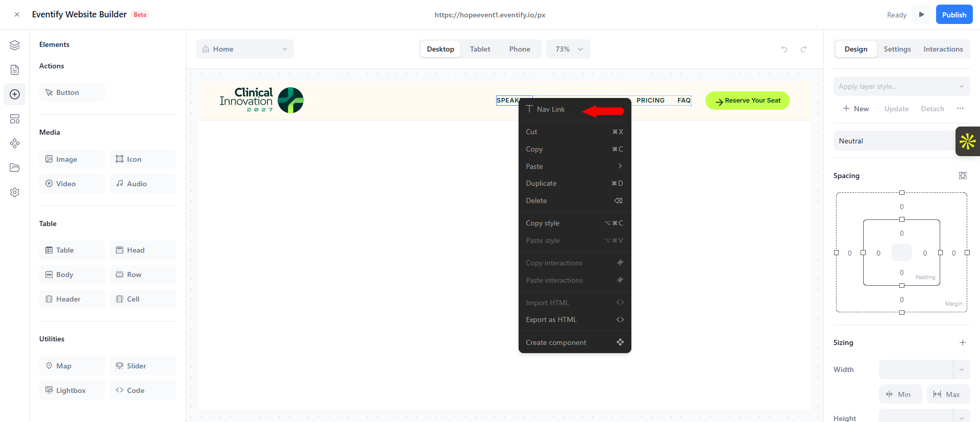
Task: Open the layer style more options ellipsis
Action: coord(960,108)
